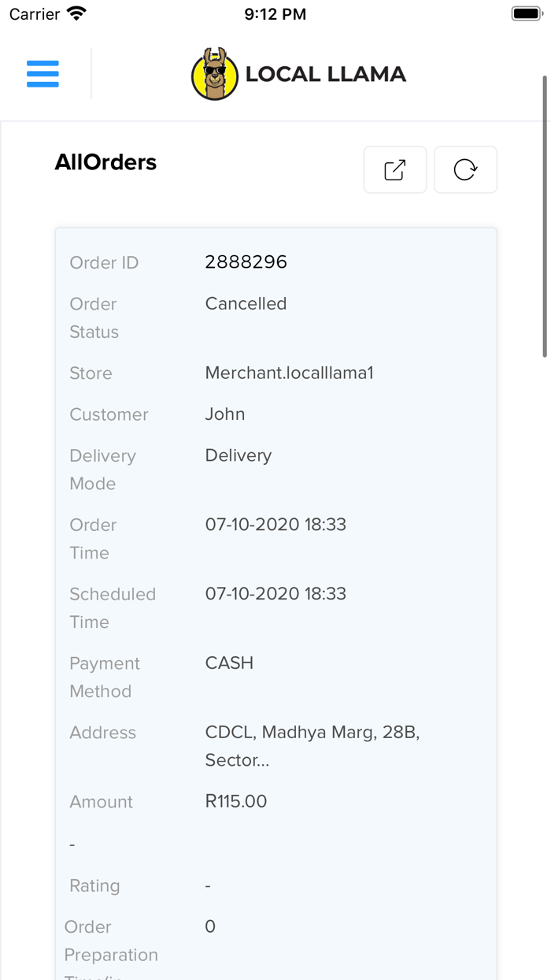Tap the status bar clock

(x=275, y=14)
